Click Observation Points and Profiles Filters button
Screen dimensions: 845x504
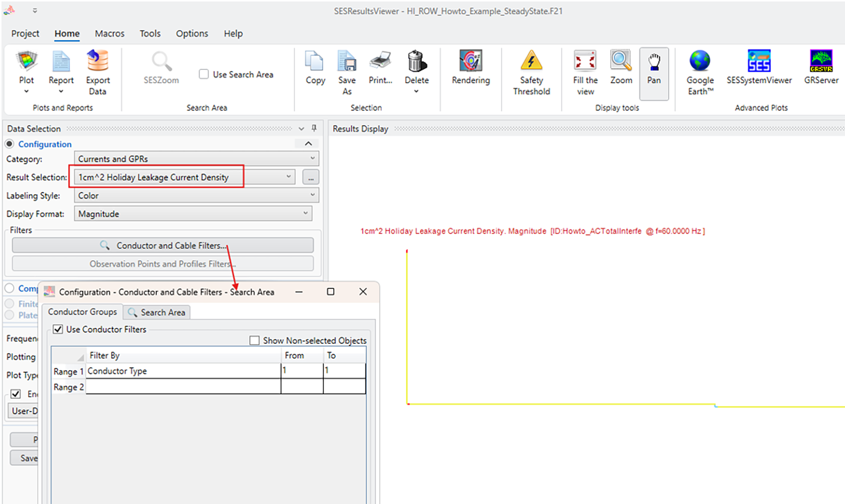pyautogui.click(x=163, y=264)
